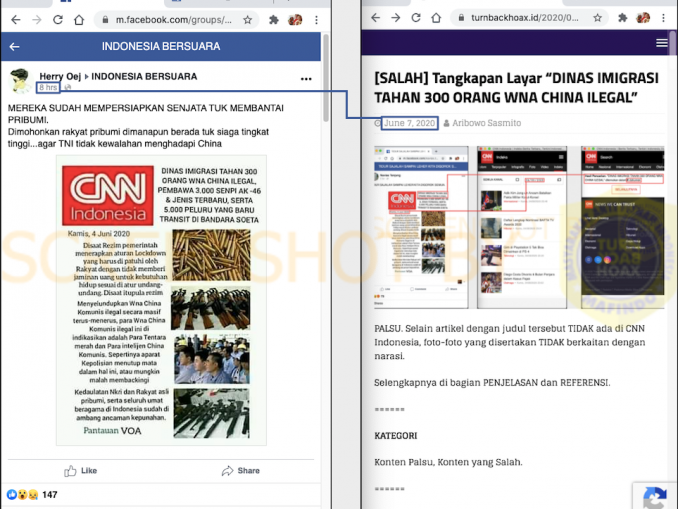Screen dimensions: 678x509
Task: Select the KATEGORI heading text
Action: (396, 435)
